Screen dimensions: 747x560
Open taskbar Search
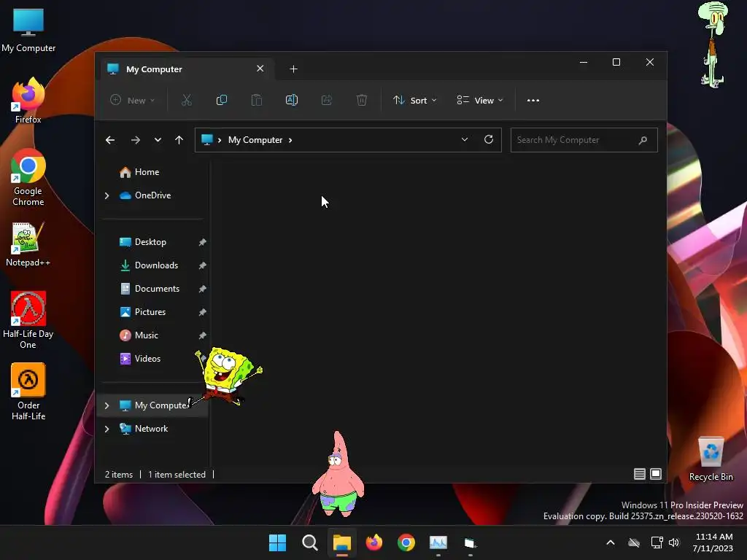click(309, 542)
